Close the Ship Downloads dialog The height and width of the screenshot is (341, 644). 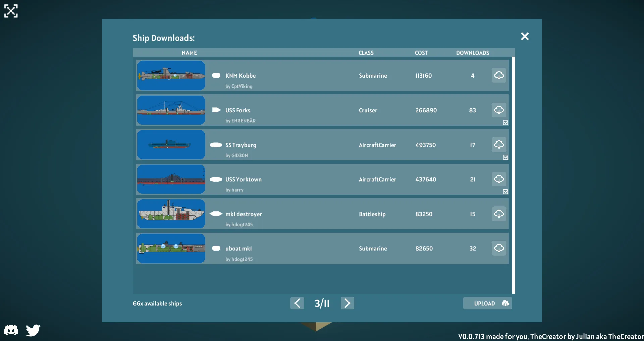point(525,36)
